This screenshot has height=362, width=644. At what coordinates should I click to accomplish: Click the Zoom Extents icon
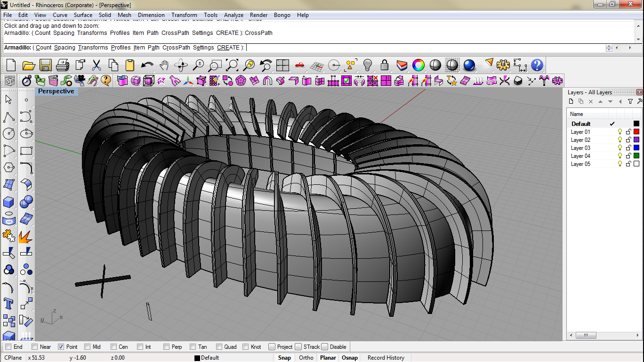click(232, 65)
